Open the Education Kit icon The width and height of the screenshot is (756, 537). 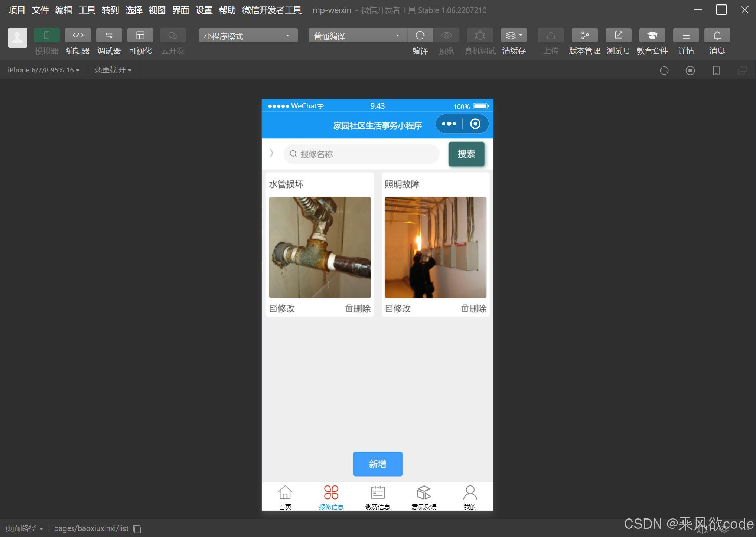tap(652, 35)
